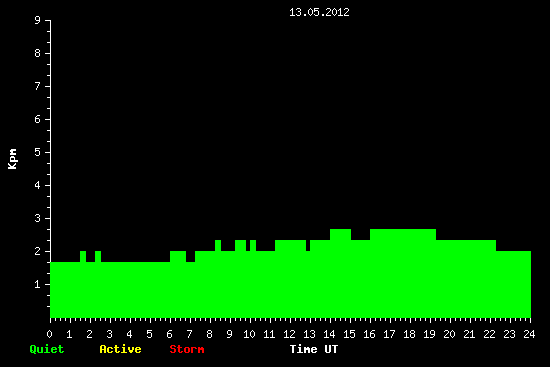Select the green Quiet legend label
The height and width of the screenshot is (367, 550).
(47, 349)
